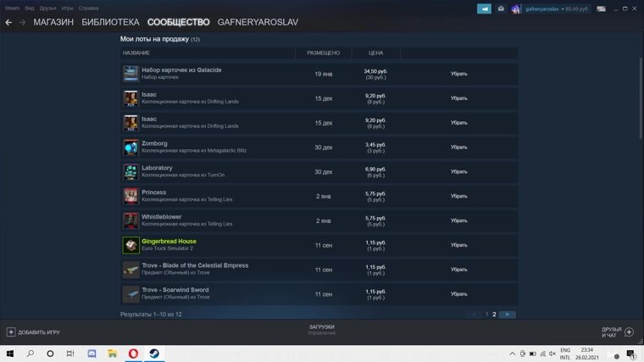Image resolution: width=644 pixels, height=362 pixels.
Task: Open Gingerbread House item thumbnail
Action: [x=130, y=245]
